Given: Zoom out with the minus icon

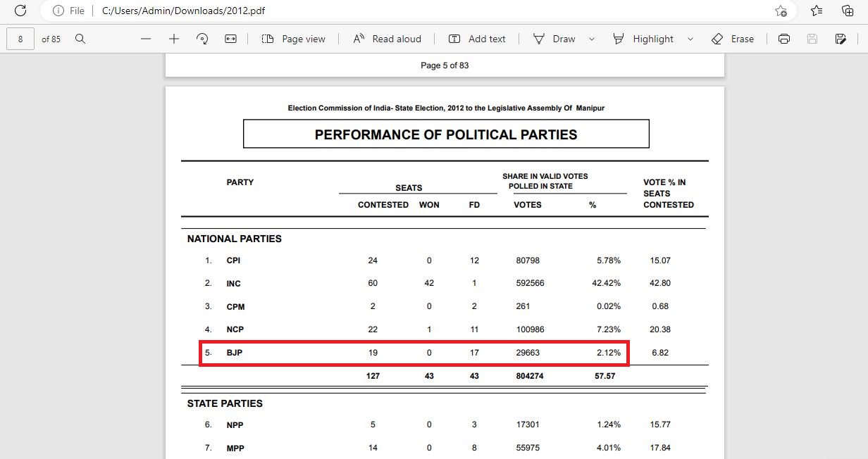Looking at the screenshot, I should (x=146, y=39).
